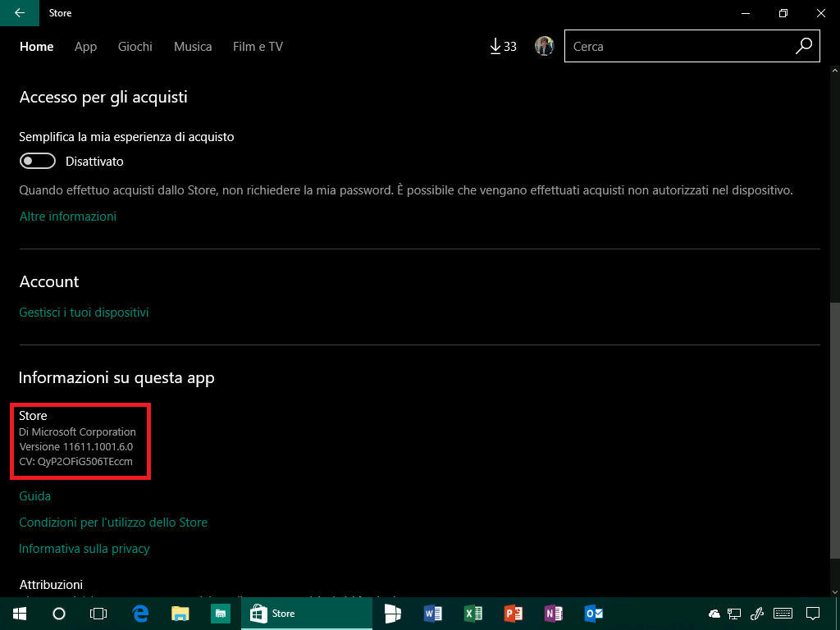Image resolution: width=840 pixels, height=630 pixels.
Task: Click the Attribuzioni heading
Action: [51, 584]
